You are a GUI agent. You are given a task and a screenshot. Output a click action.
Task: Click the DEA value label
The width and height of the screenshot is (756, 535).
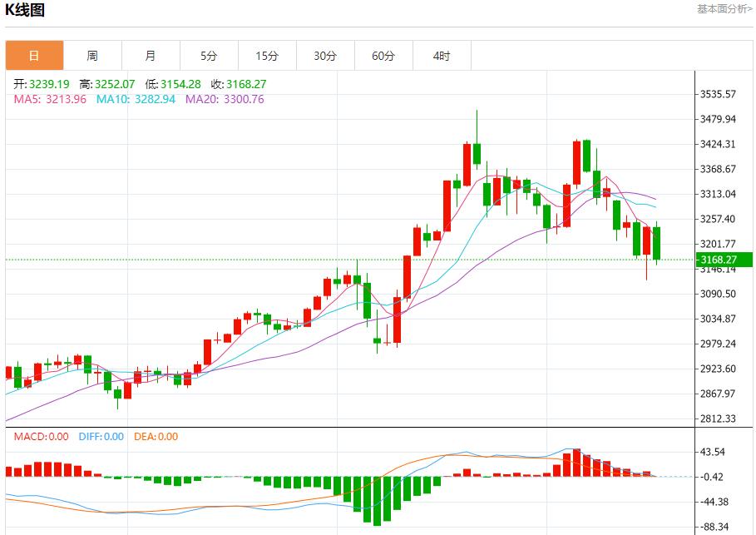tap(156, 436)
